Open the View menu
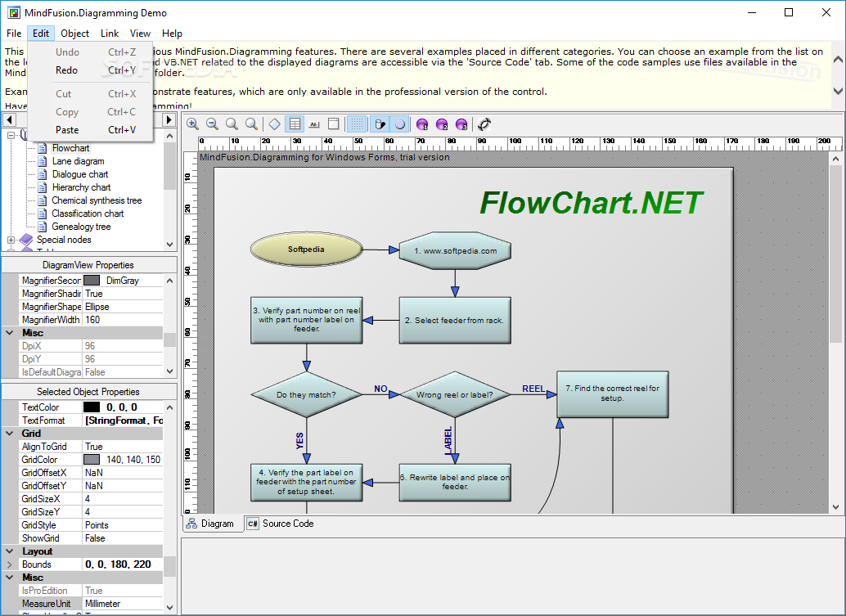This screenshot has height=616, width=846. pos(140,34)
